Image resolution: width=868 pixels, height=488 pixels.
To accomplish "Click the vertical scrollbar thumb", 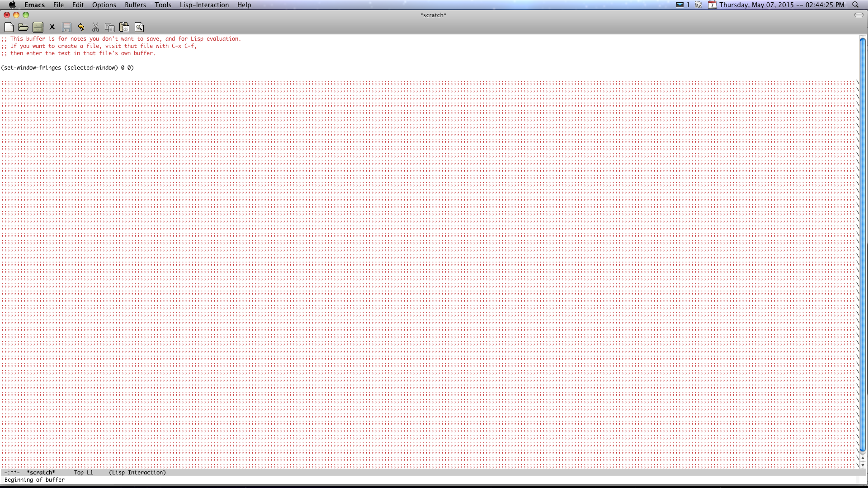I will coord(863,245).
